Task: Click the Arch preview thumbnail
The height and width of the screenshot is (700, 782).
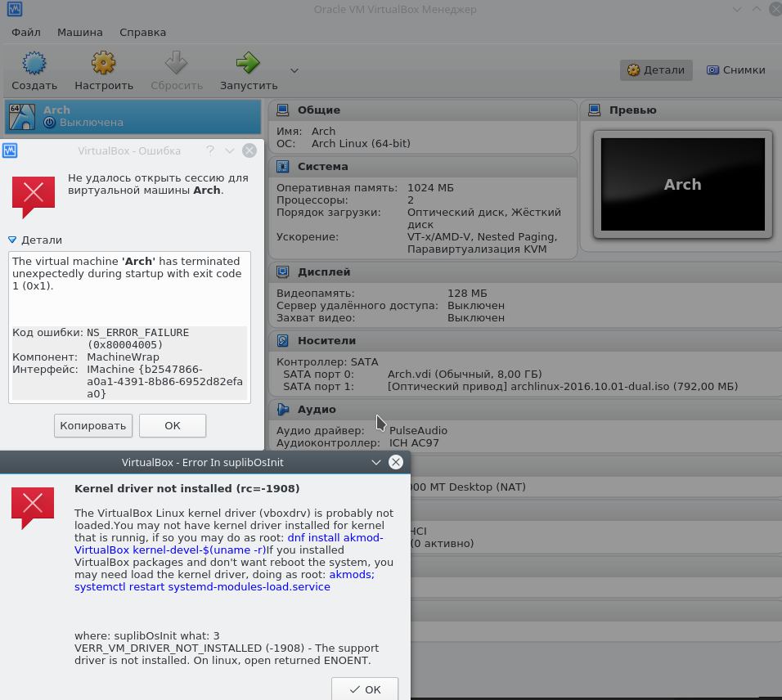Action: click(683, 184)
